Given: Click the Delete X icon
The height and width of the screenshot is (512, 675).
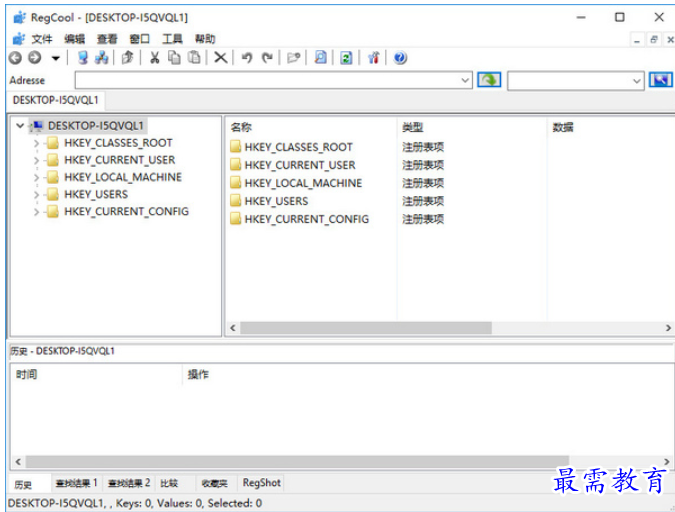Looking at the screenshot, I should click(220, 58).
